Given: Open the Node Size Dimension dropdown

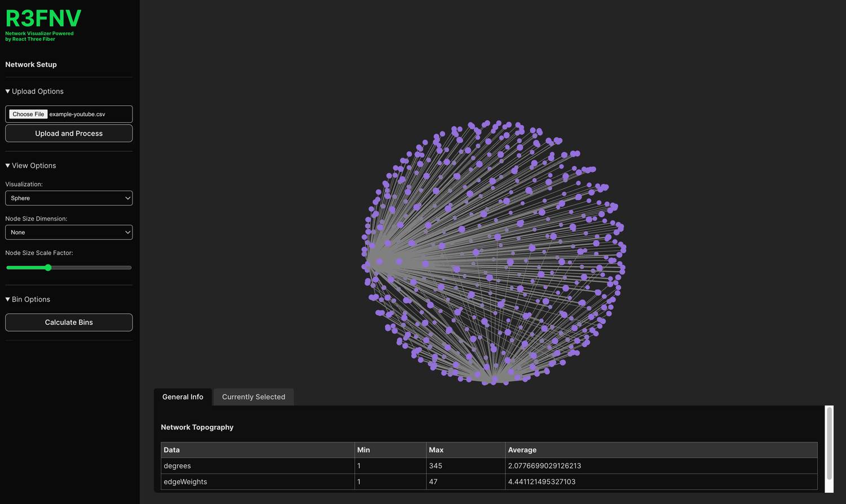Looking at the screenshot, I should [x=69, y=232].
